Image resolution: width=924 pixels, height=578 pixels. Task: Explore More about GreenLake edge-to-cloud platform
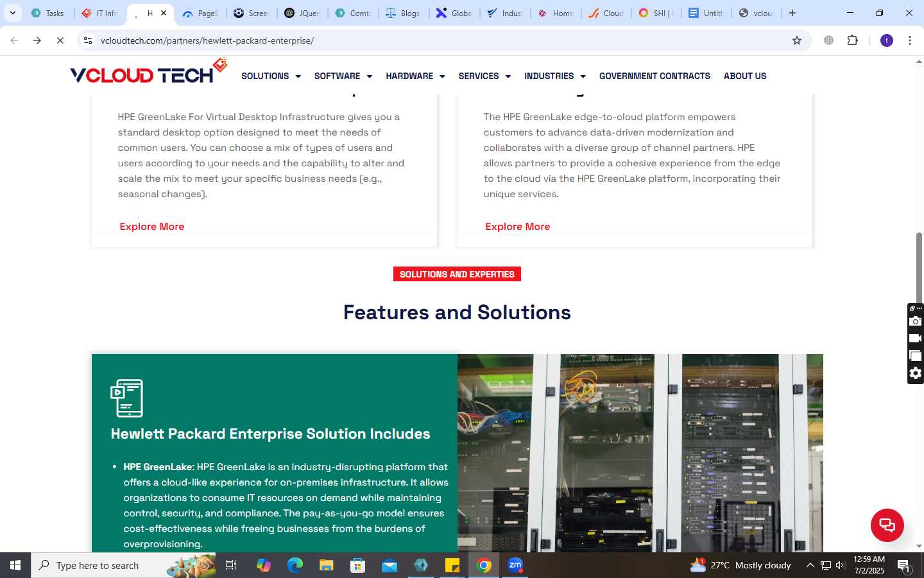pyautogui.click(x=518, y=227)
